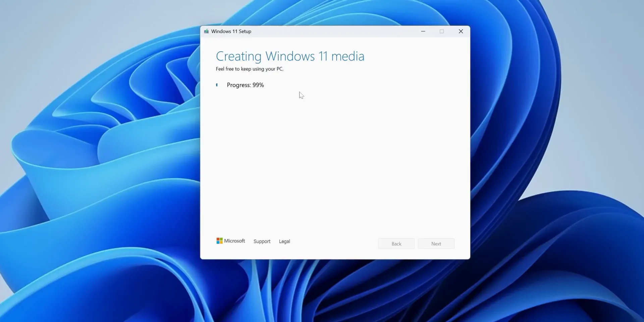Image resolution: width=644 pixels, height=322 pixels.
Task: Open the Support link
Action: click(262, 241)
